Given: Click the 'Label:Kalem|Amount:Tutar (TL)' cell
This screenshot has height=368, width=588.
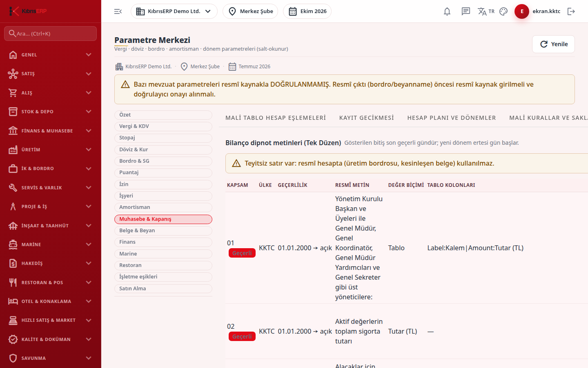Looking at the screenshot, I should [475, 248].
